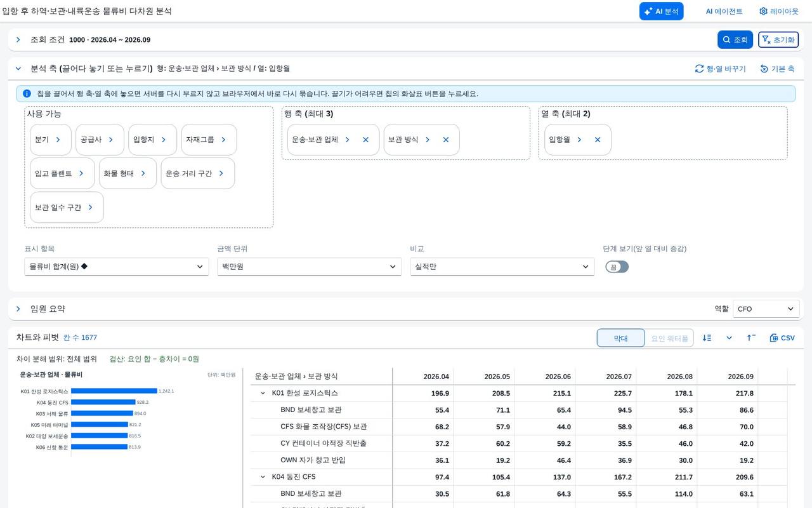Click the arrow on 보관 방식 row chip
The image size is (812, 508).
point(428,140)
